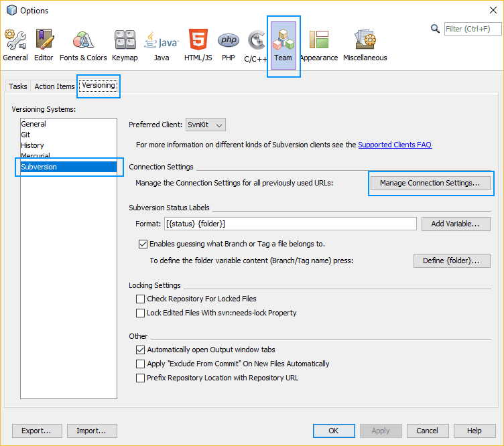Switch to Keymap options
The image size is (504, 446).
[125, 46]
